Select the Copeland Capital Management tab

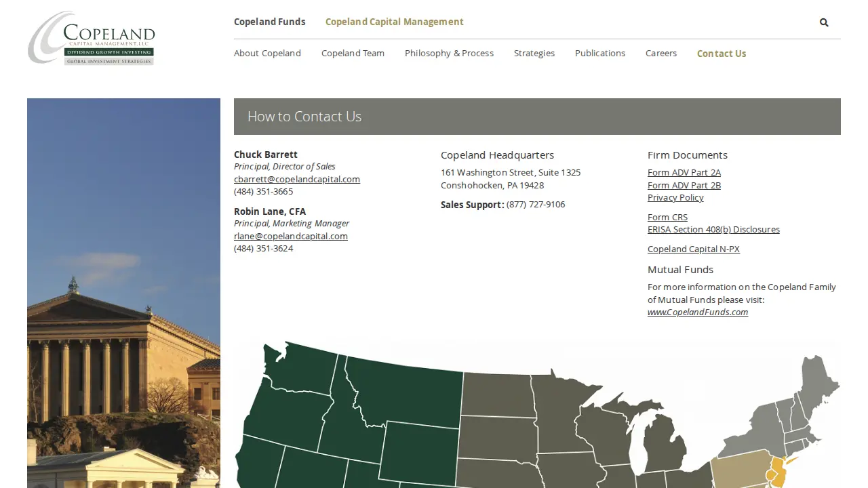395,22
